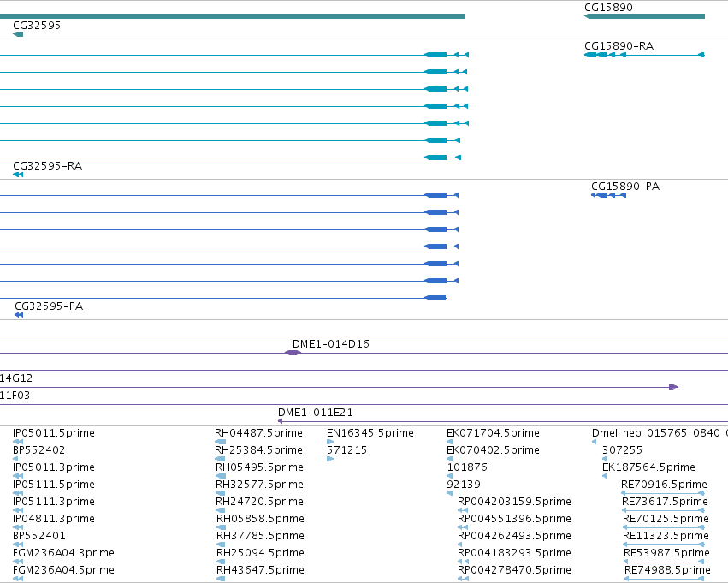Select RE74988.5prime EST label

pos(667,570)
